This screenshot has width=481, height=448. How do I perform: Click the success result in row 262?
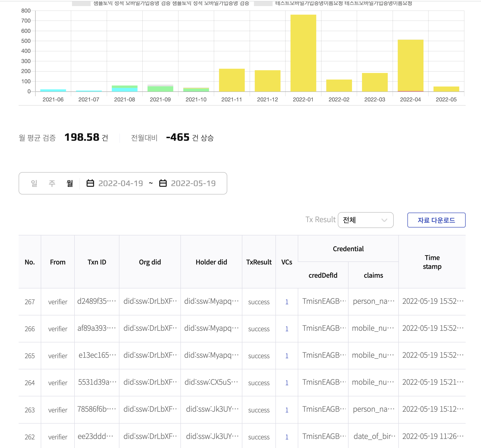[259, 437]
